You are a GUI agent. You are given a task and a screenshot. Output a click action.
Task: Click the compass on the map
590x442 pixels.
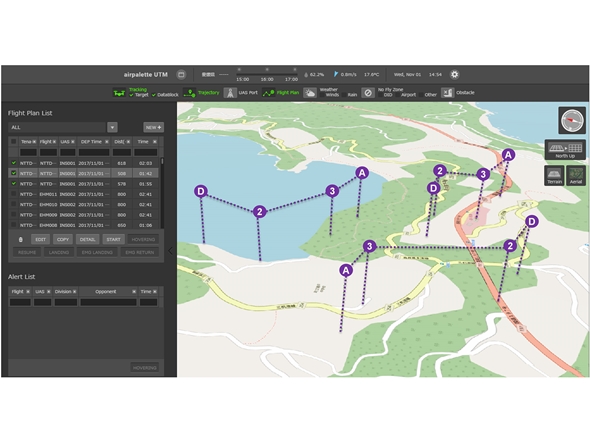click(x=572, y=120)
